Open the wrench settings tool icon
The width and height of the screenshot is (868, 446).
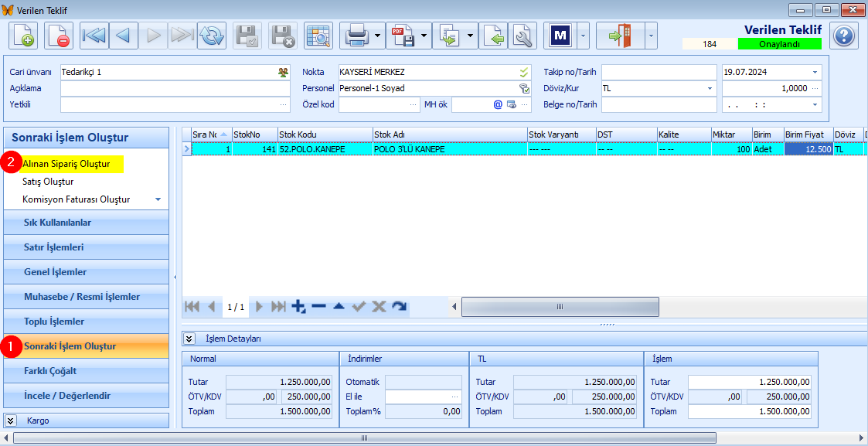click(x=522, y=36)
